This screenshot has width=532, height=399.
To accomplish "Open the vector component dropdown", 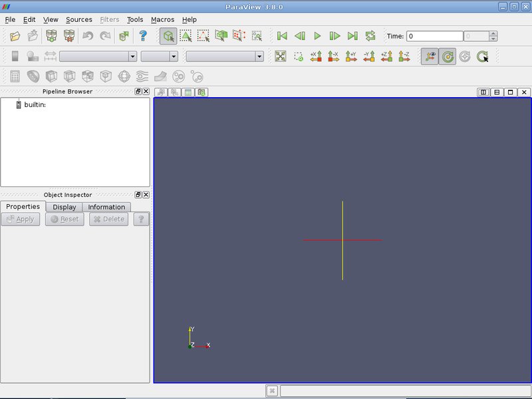I will tap(160, 57).
